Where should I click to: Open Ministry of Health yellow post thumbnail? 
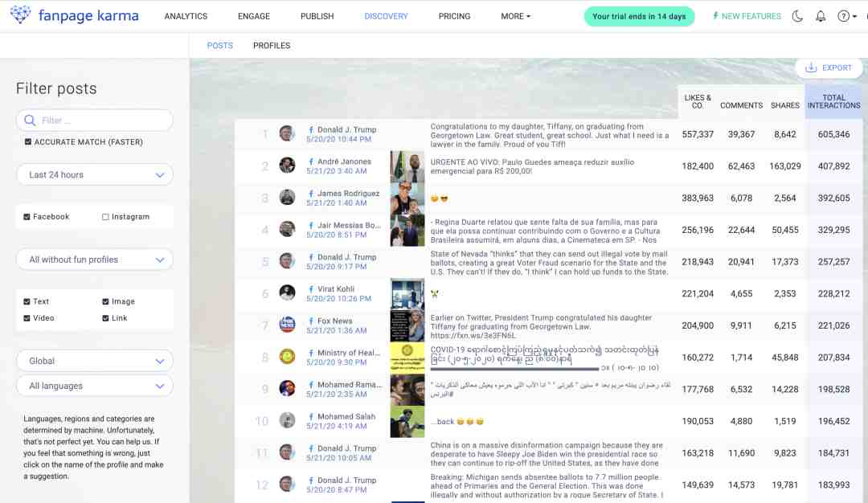(407, 357)
